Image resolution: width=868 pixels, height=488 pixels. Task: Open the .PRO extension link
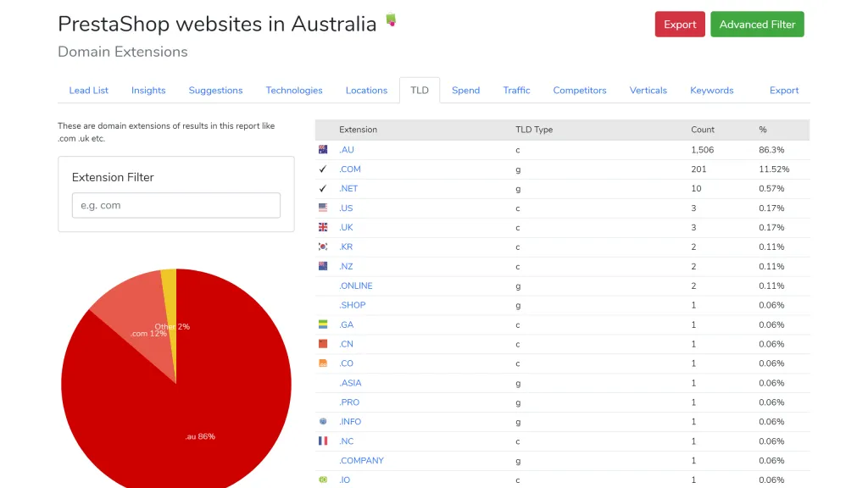(x=349, y=402)
